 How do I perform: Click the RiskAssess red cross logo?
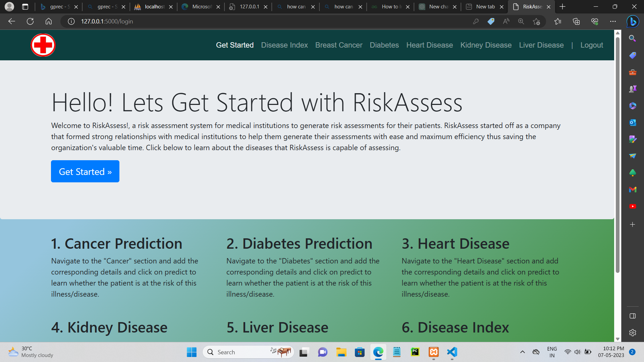[43, 45]
